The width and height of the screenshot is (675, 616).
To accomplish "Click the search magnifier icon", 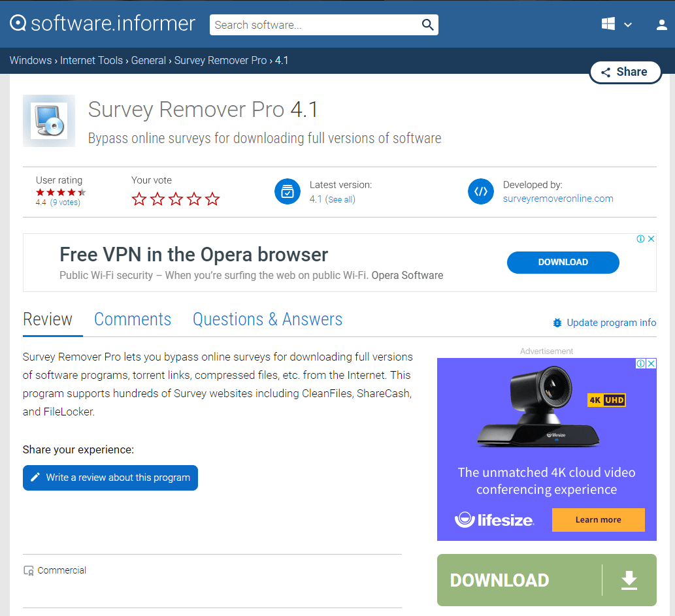I will click(427, 25).
